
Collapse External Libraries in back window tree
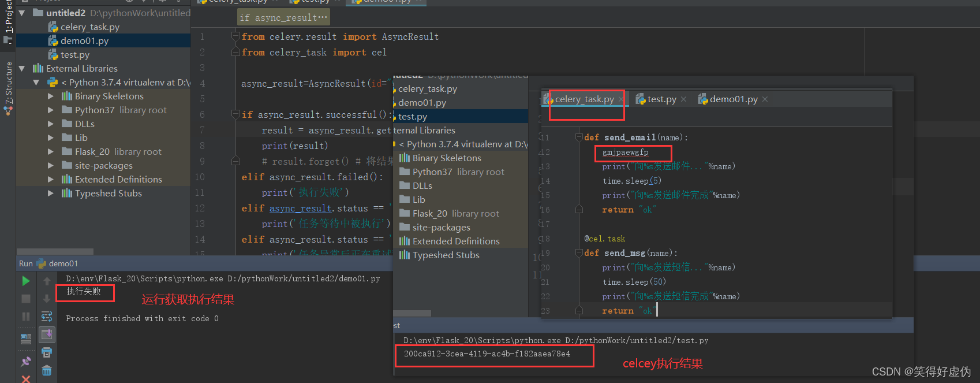pyautogui.click(x=22, y=68)
